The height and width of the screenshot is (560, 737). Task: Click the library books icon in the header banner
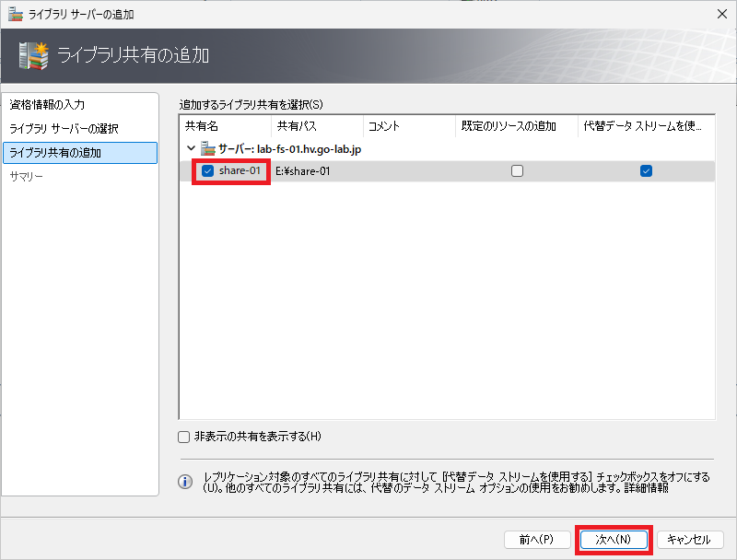(34, 56)
